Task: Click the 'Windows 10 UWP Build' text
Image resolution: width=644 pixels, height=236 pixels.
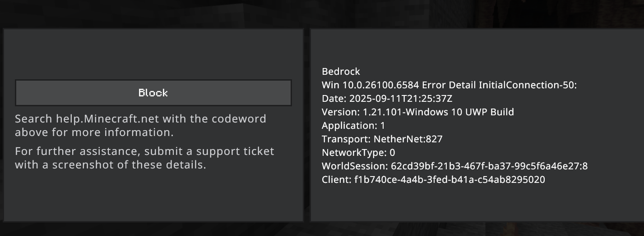Action: (x=460, y=112)
